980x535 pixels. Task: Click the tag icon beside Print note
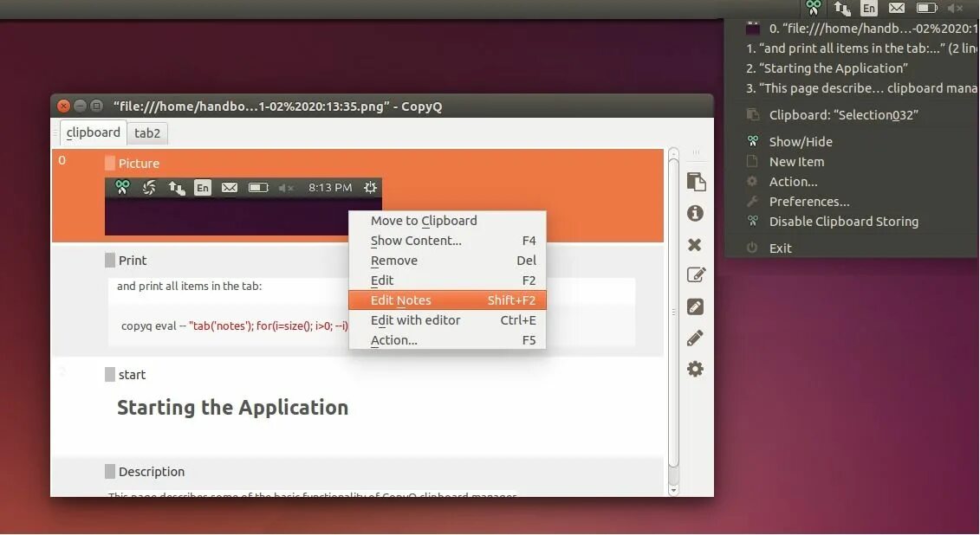110,261
